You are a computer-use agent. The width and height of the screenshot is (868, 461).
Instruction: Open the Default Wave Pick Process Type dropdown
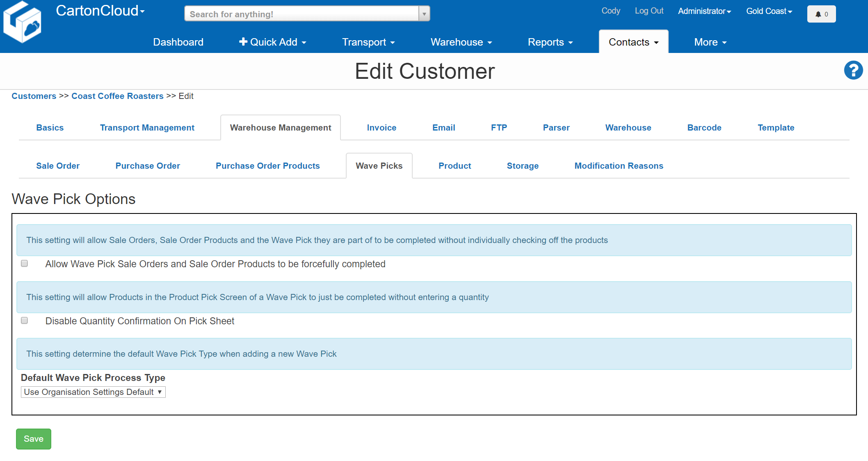point(93,392)
